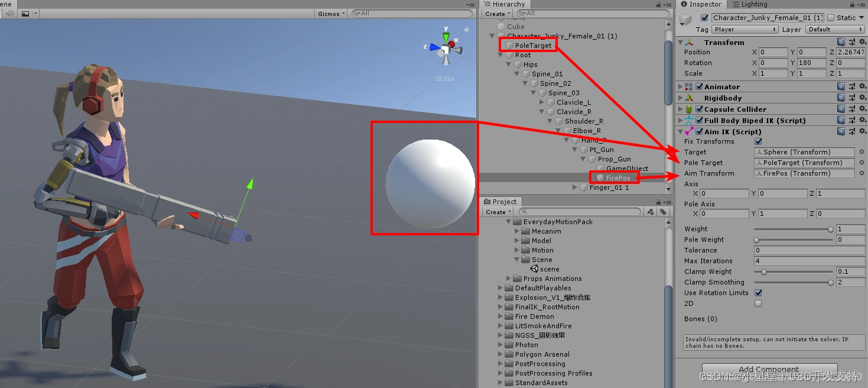Select PoleTarget in the hierarchy
This screenshot has width=868, height=388.
533,46
